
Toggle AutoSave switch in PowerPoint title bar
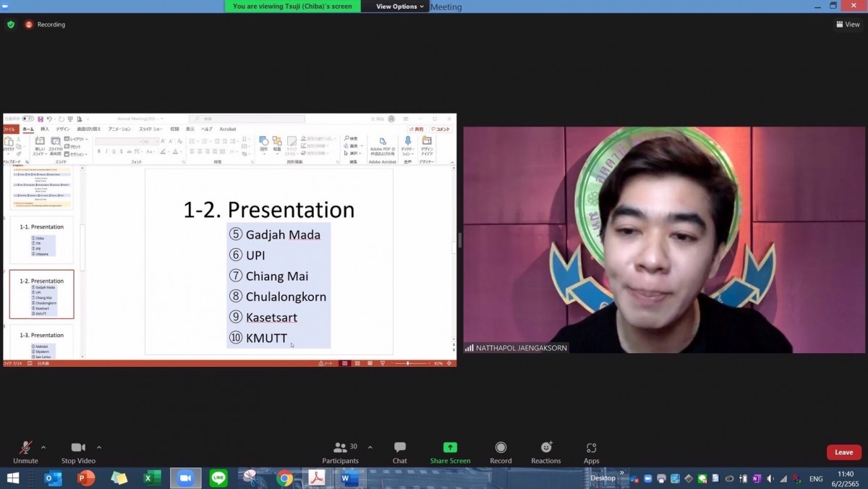[x=27, y=119]
